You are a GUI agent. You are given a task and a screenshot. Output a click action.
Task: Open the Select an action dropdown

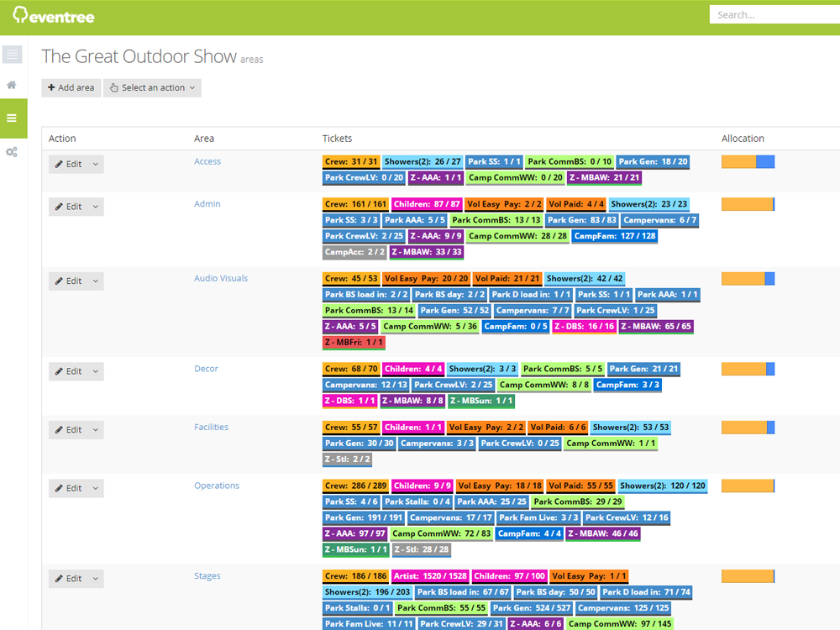[152, 87]
